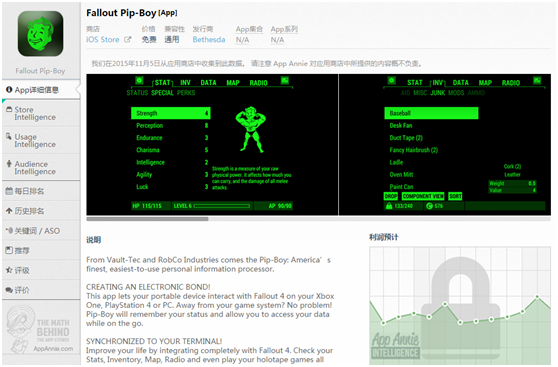
Task: Open the external link icon beside iOS Store
Action: point(127,40)
